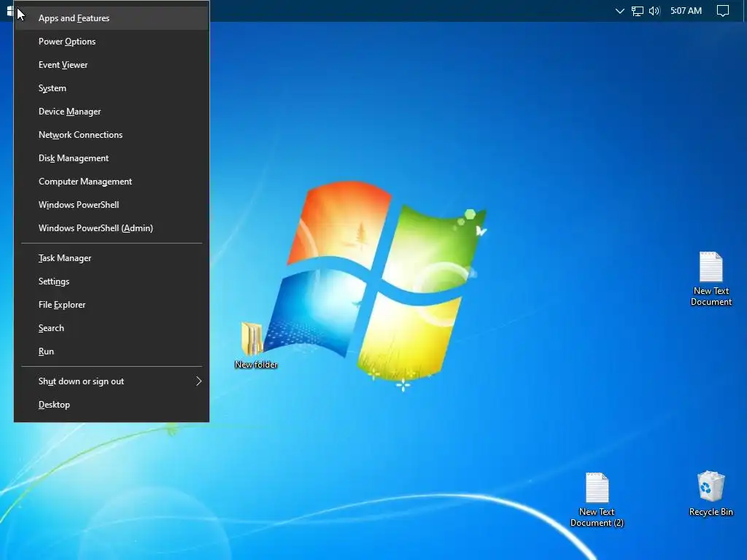The height and width of the screenshot is (560, 747).
Task: Open Settings from the menu
Action: 112,281
